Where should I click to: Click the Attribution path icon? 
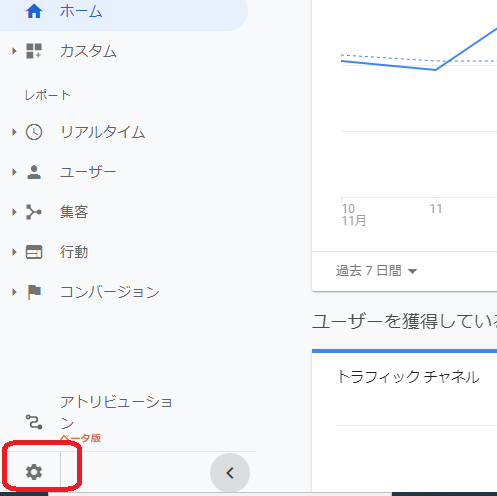[34, 422]
